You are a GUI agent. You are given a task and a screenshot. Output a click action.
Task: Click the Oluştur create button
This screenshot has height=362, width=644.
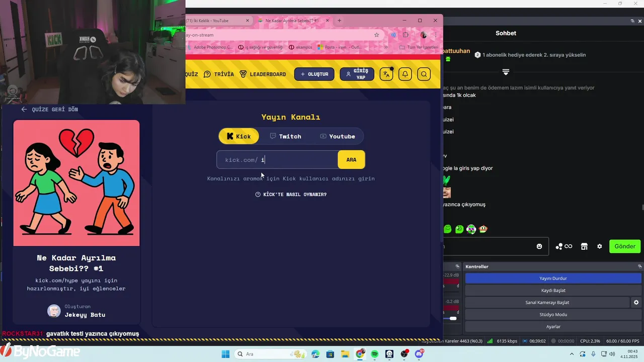[314, 74]
